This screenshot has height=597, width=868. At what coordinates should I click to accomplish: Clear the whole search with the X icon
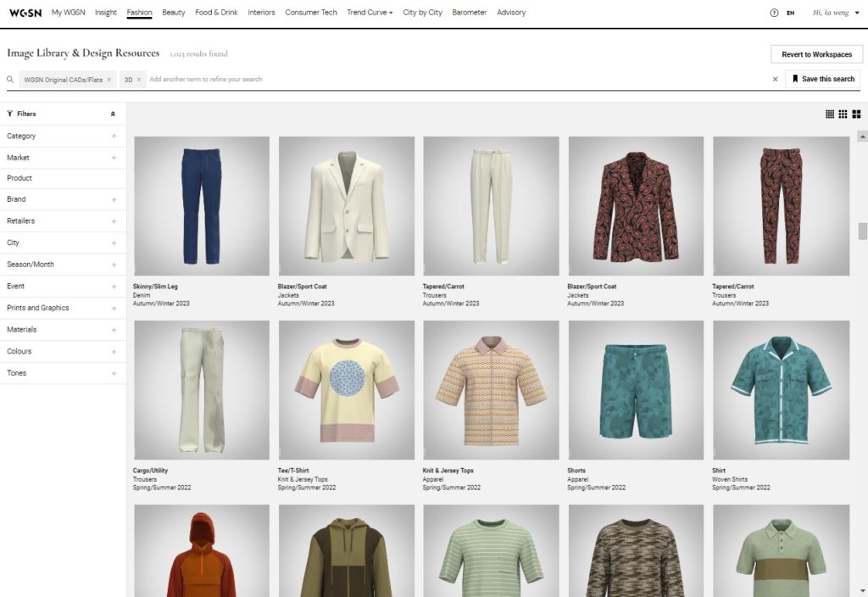pyautogui.click(x=775, y=79)
